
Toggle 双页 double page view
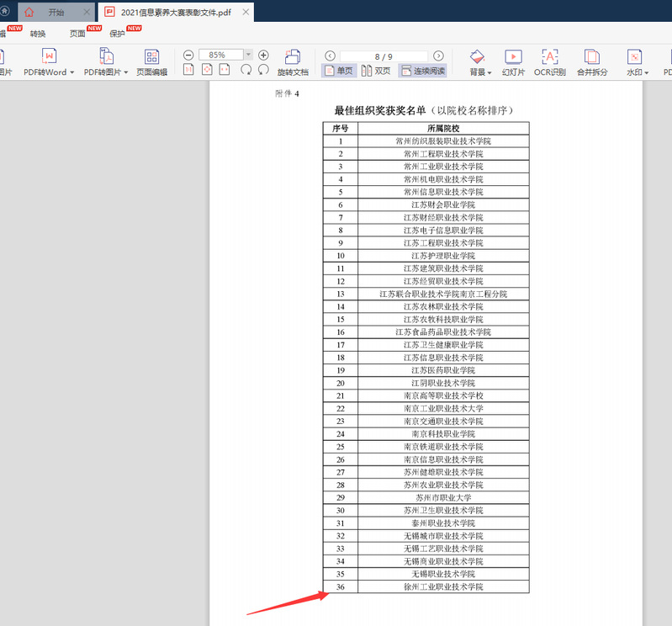376,72
